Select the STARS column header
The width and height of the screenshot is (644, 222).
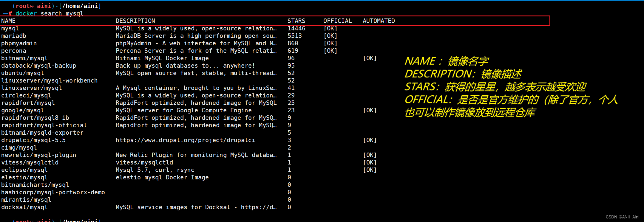[x=296, y=21]
